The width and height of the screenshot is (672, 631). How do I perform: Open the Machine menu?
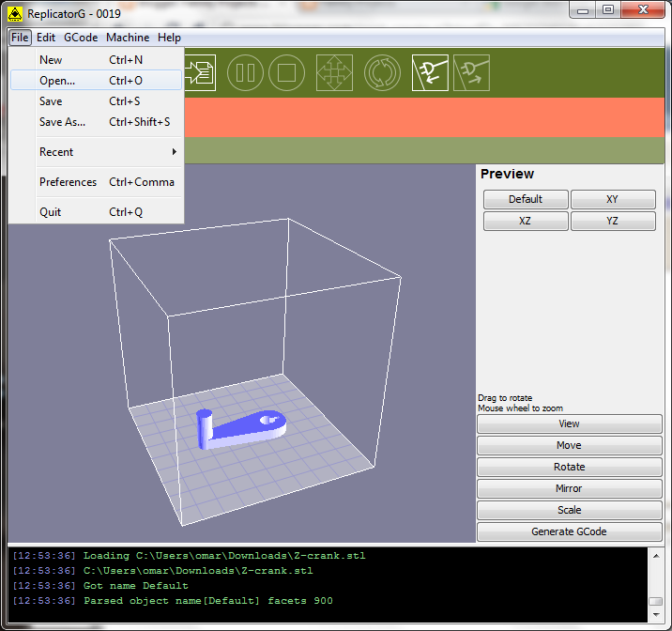pos(128,38)
